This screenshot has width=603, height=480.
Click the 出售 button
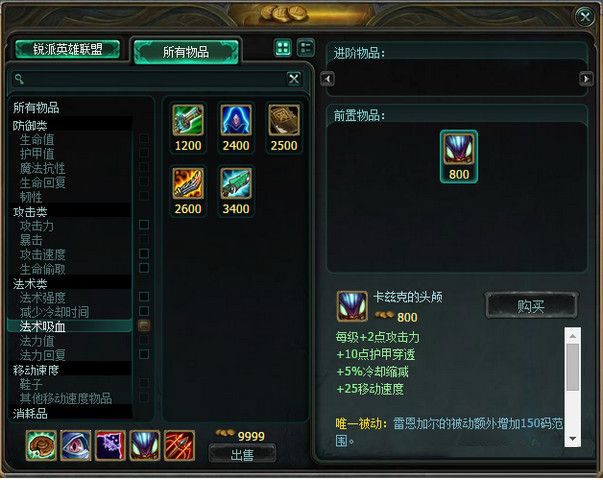pyautogui.click(x=242, y=455)
